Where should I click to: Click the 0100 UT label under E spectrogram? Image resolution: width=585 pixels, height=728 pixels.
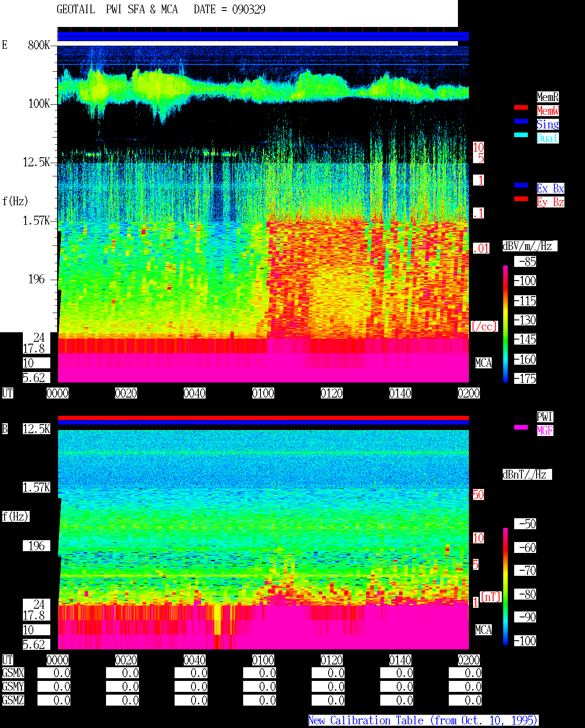coord(263,393)
